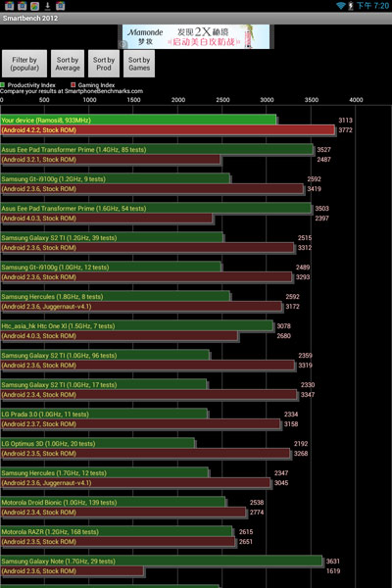Click the Smartbench 2012 title text
Screen dimensions: 392x588
coord(30,18)
